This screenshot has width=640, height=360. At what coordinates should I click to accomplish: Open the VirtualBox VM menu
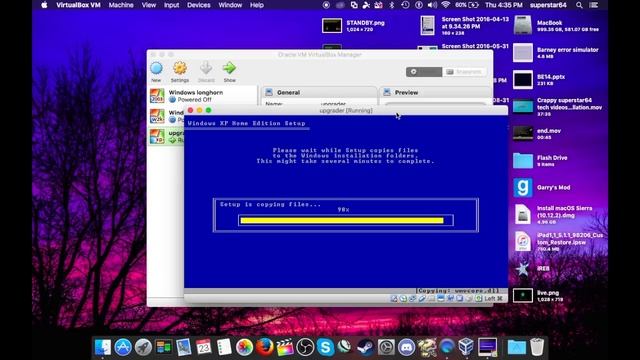tap(78, 5)
